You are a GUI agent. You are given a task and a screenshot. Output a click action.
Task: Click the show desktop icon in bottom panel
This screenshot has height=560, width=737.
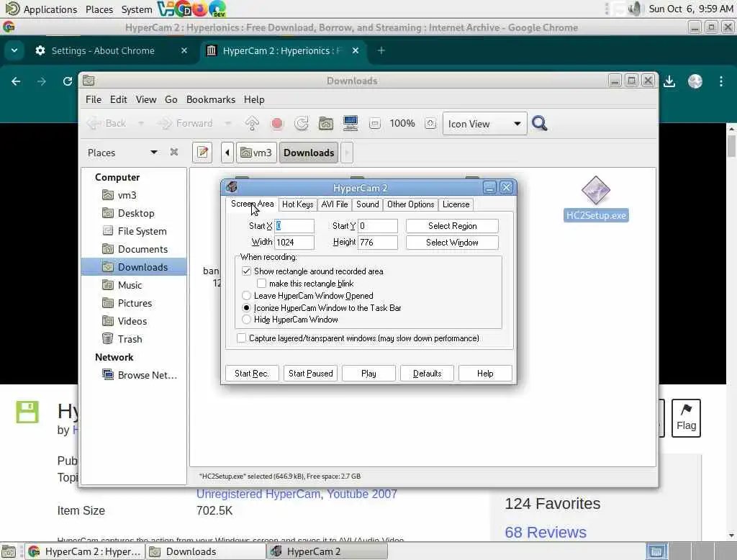9,551
